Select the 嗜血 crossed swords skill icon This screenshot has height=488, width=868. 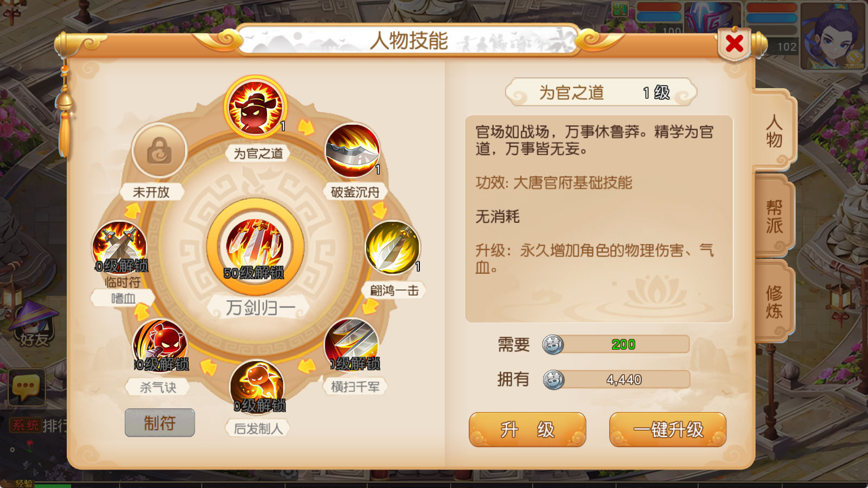click(120, 247)
